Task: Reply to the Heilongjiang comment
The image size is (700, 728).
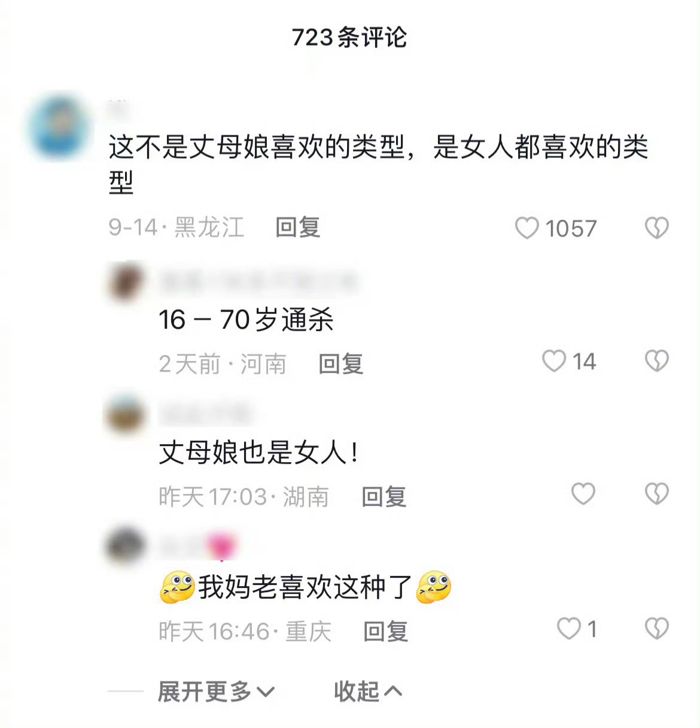Action: (x=298, y=227)
